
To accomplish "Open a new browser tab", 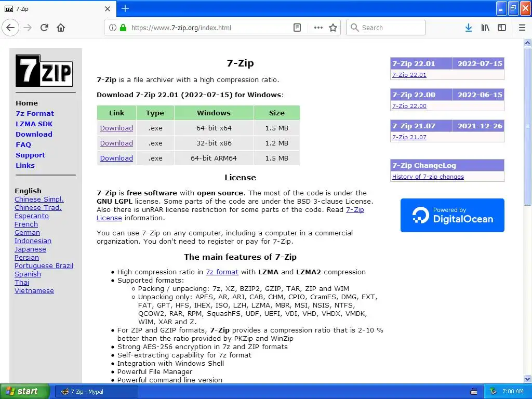I will click(x=125, y=8).
